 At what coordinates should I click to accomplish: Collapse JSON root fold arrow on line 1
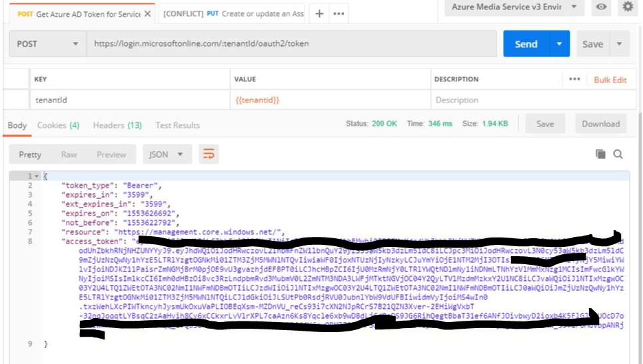[x=37, y=176]
